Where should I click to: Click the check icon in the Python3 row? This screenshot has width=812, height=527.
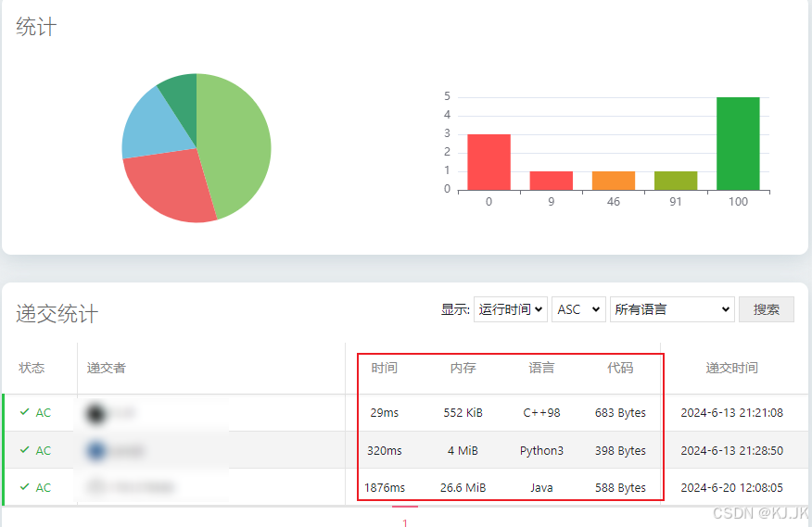(x=24, y=450)
